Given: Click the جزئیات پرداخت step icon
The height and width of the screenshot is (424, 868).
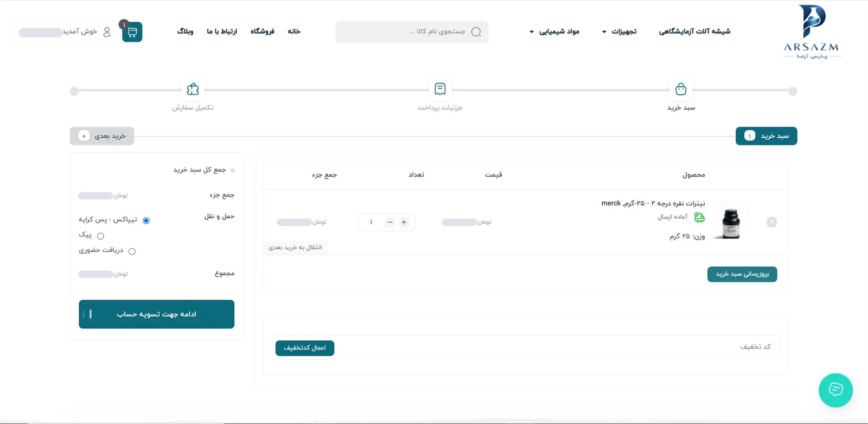Looking at the screenshot, I should tap(440, 89).
